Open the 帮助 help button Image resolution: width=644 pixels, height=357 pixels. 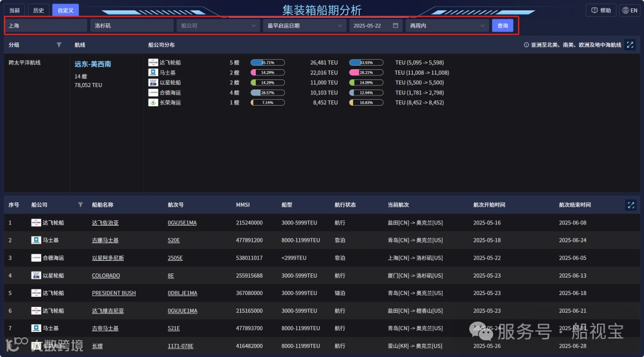click(x=601, y=10)
